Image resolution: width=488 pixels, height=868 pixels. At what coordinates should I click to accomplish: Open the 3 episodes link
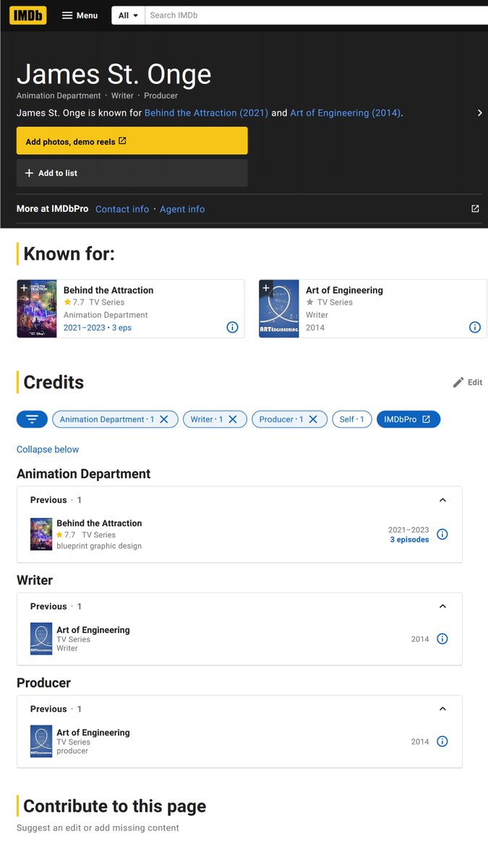pyautogui.click(x=409, y=540)
